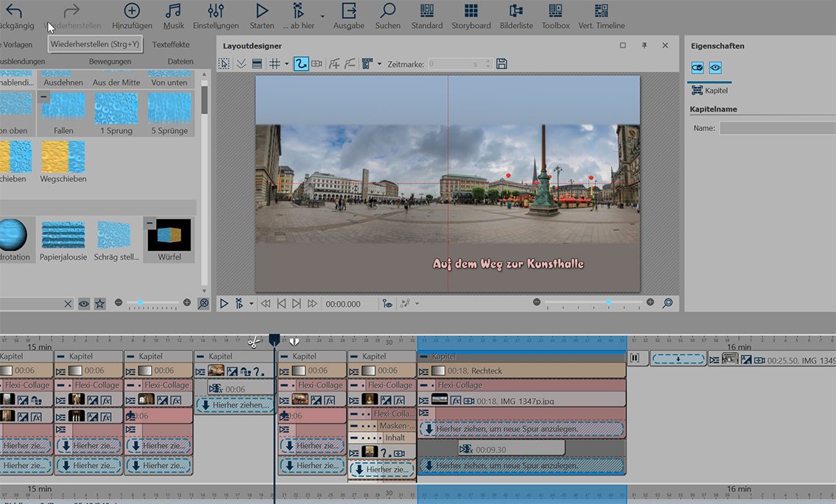Open the grid options dropdown arrow

click(286, 64)
